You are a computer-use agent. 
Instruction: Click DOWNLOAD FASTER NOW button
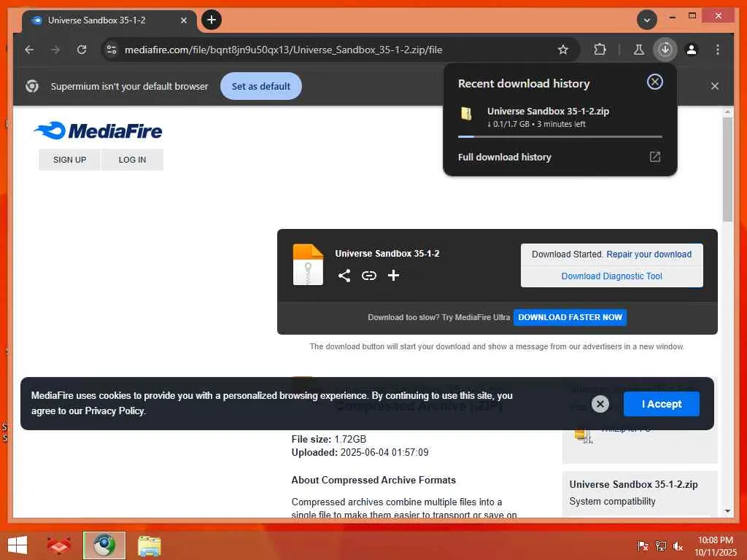(570, 317)
